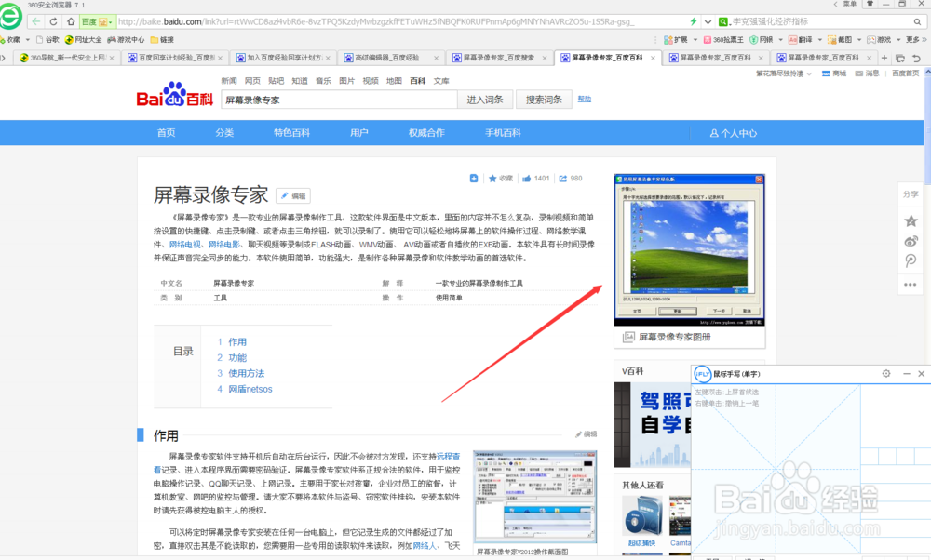
Task: Click the magnifier icon in the browser search box
Action: click(x=917, y=22)
